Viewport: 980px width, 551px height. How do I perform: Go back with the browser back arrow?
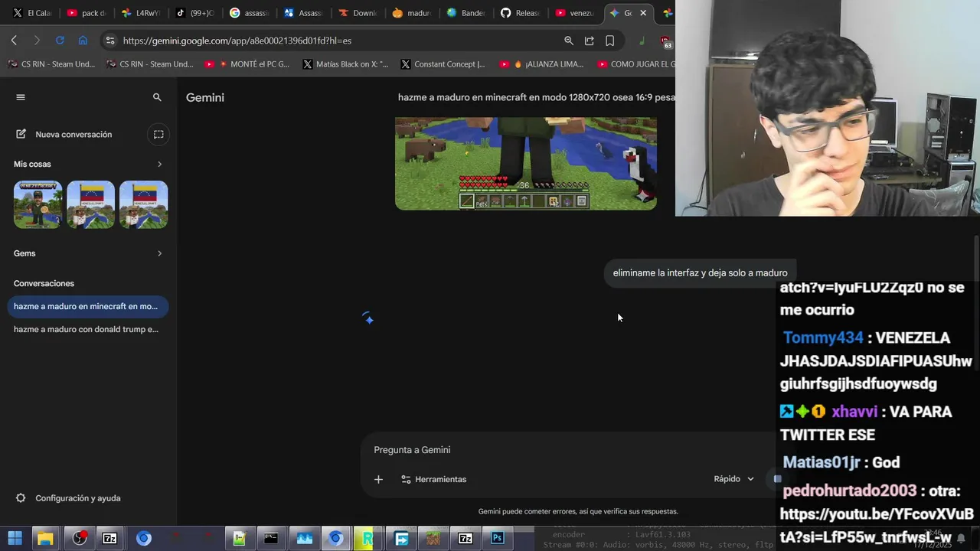(x=14, y=41)
